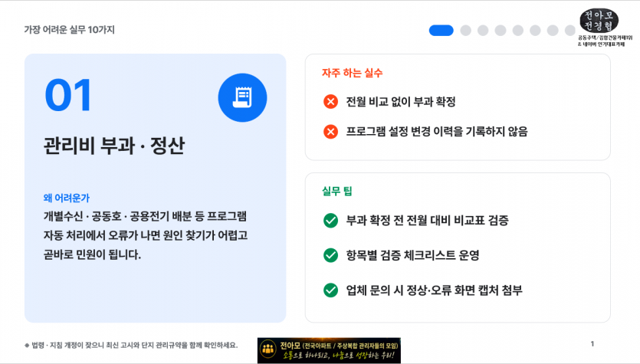The image size is (640, 364).
Task: Select the grey dot right after the blue pill
Action: 466,30
